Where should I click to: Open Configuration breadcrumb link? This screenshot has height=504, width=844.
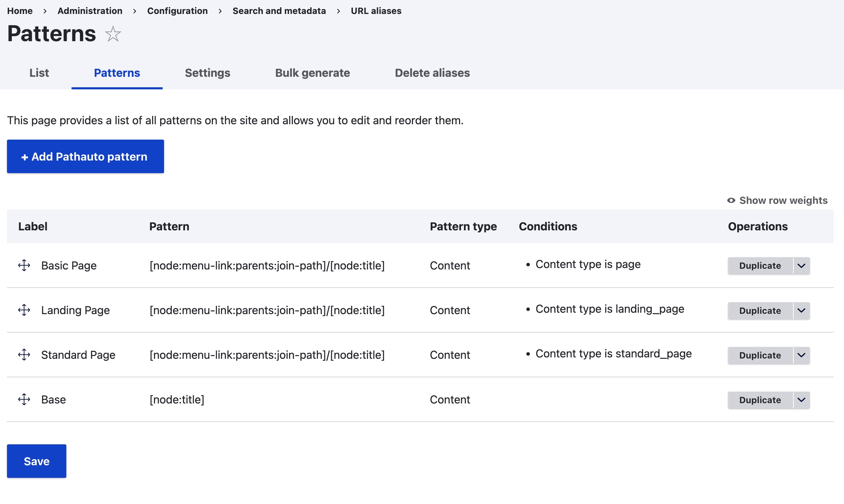[177, 11]
